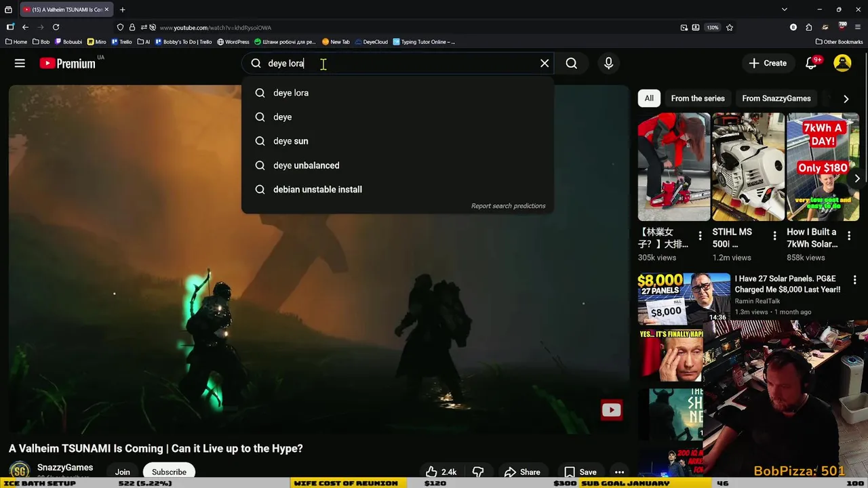Save the video to a playlist
Screen dimensions: 868x488
point(580,472)
